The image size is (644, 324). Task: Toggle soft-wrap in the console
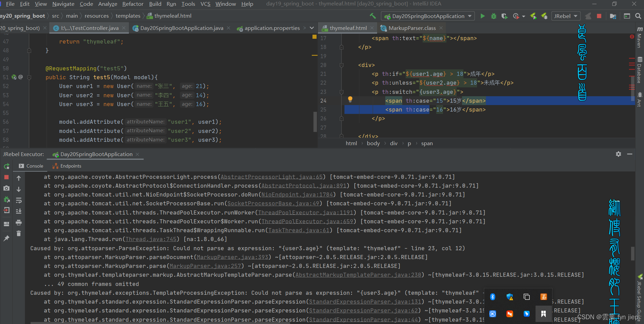tap(19, 200)
